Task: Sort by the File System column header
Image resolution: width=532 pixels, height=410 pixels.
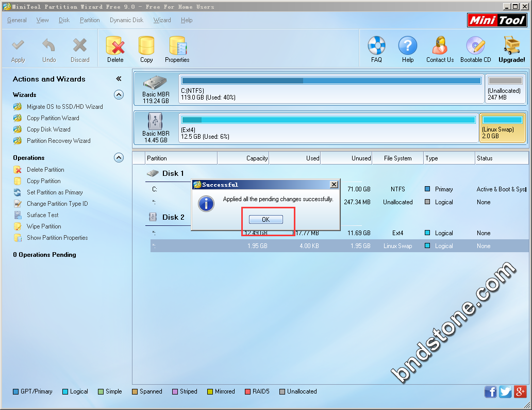Action: tap(398, 158)
